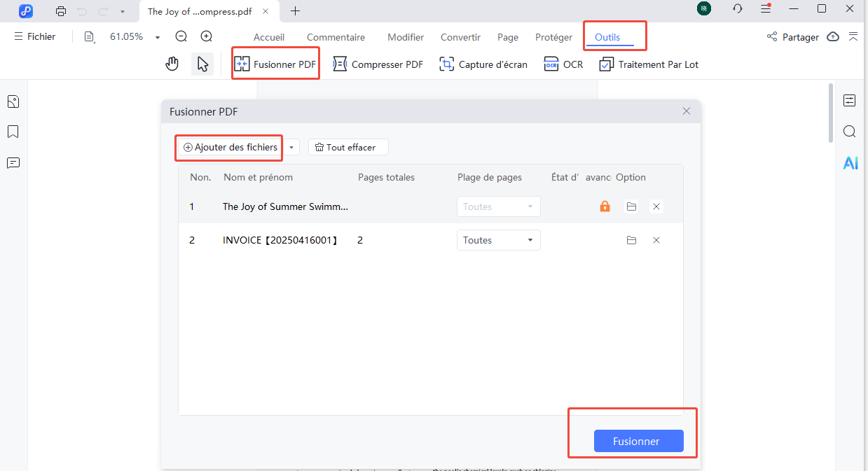Open the Protéger tab
The width and height of the screenshot is (868, 471).
click(553, 37)
